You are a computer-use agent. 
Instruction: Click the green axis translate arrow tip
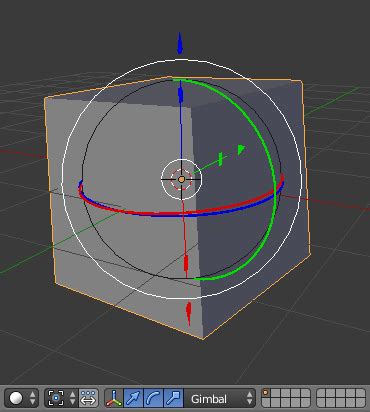pyautogui.click(x=241, y=150)
